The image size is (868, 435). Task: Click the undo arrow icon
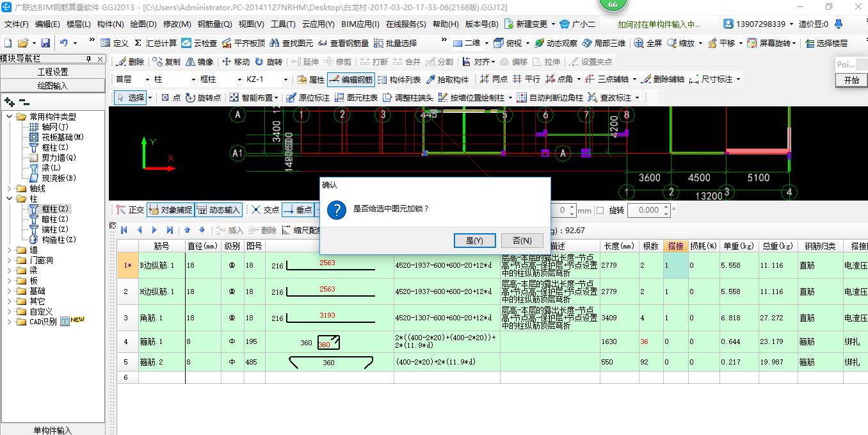(64, 43)
